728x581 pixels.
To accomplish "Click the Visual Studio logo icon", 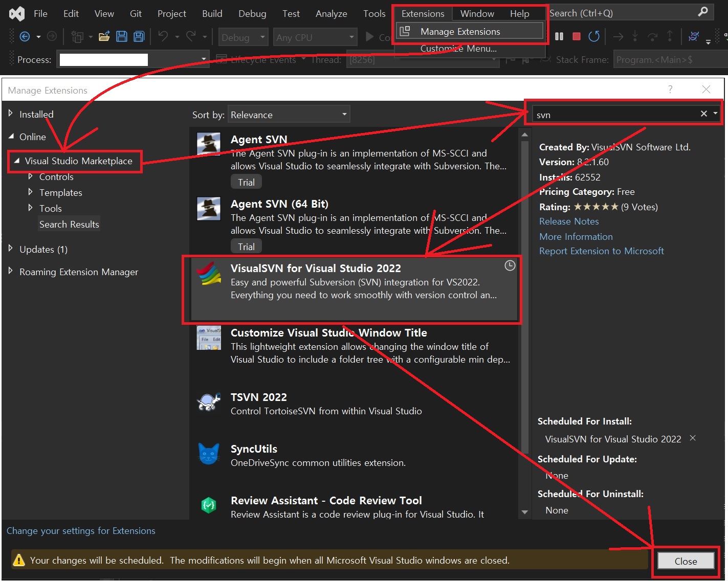I will tap(17, 13).
